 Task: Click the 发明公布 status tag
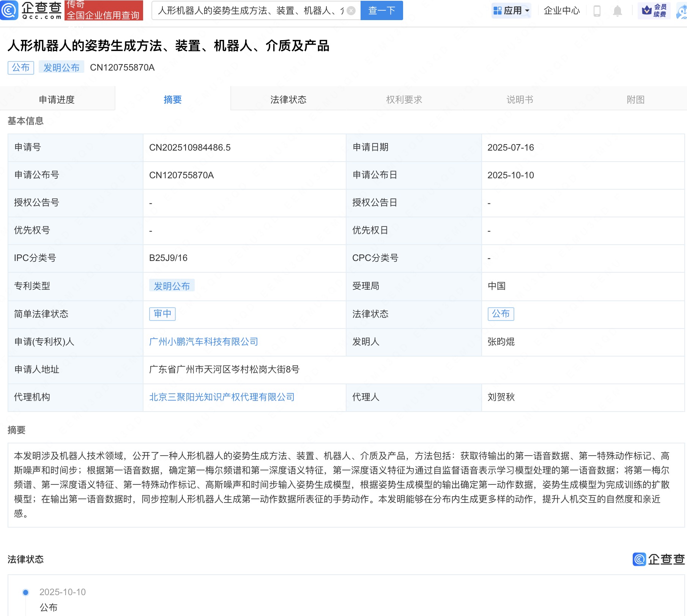pyautogui.click(x=172, y=286)
